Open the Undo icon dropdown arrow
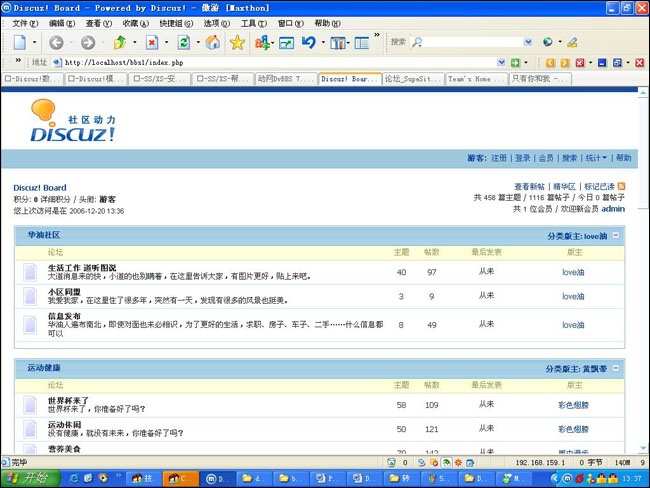Image resolution: width=650 pixels, height=488 pixels. tap(323, 42)
